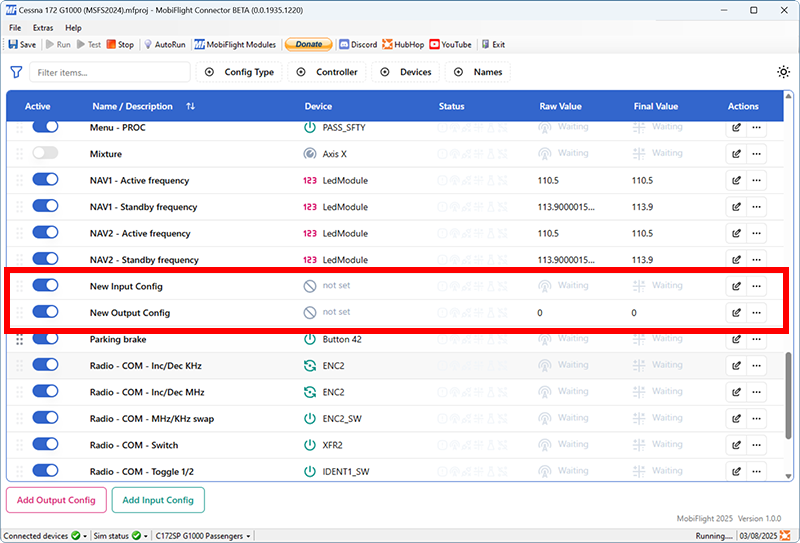Viewport: 800px width, 543px height.
Task: Click the Device column header
Action: 318,106
